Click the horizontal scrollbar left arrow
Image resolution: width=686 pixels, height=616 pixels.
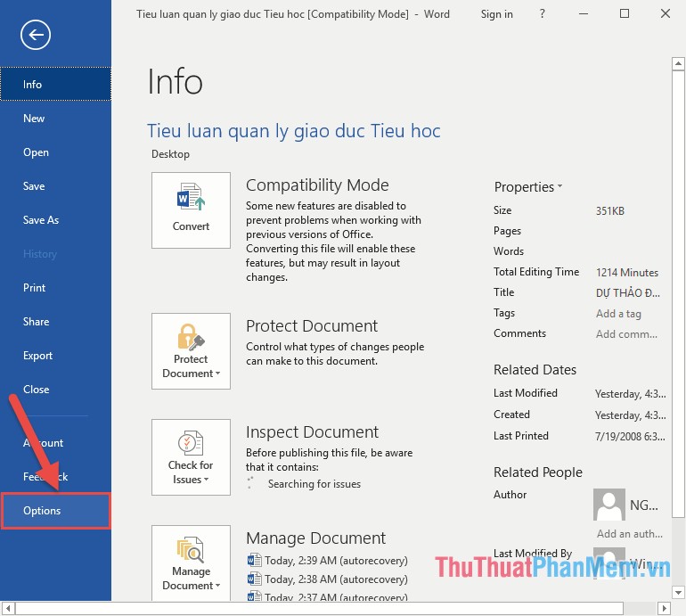point(8,608)
